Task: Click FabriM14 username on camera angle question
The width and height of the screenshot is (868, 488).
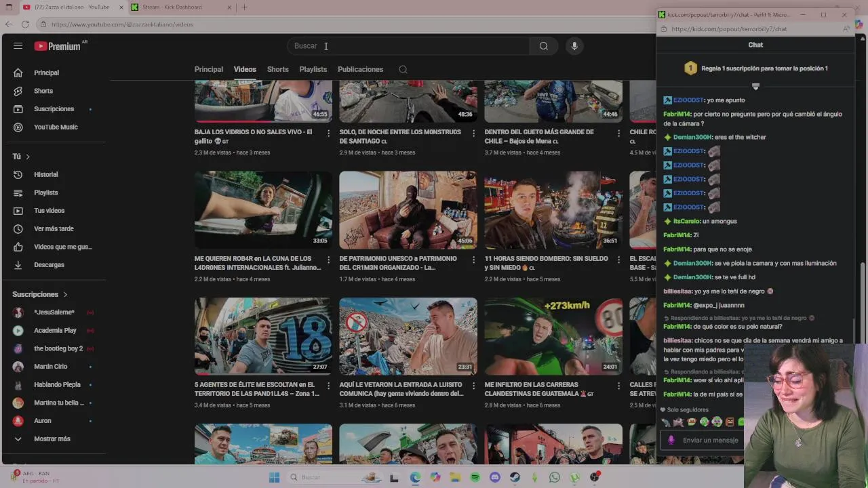Action: 677,114
